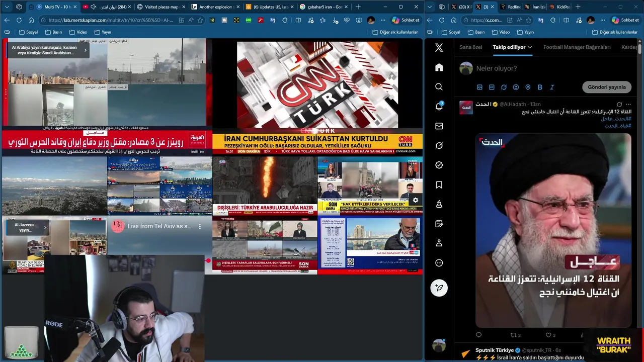
Task: Click the Grok enhance icon in X composer
Action: 504,87
